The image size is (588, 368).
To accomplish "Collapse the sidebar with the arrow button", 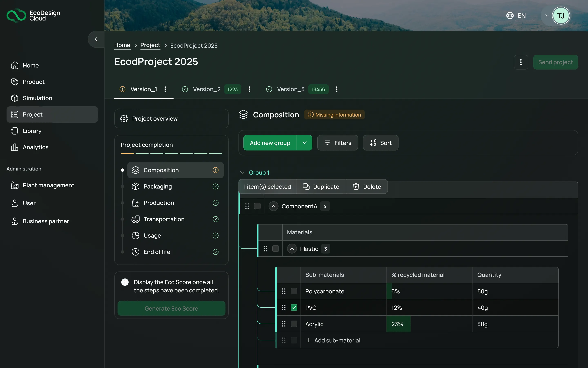I will click(x=96, y=39).
